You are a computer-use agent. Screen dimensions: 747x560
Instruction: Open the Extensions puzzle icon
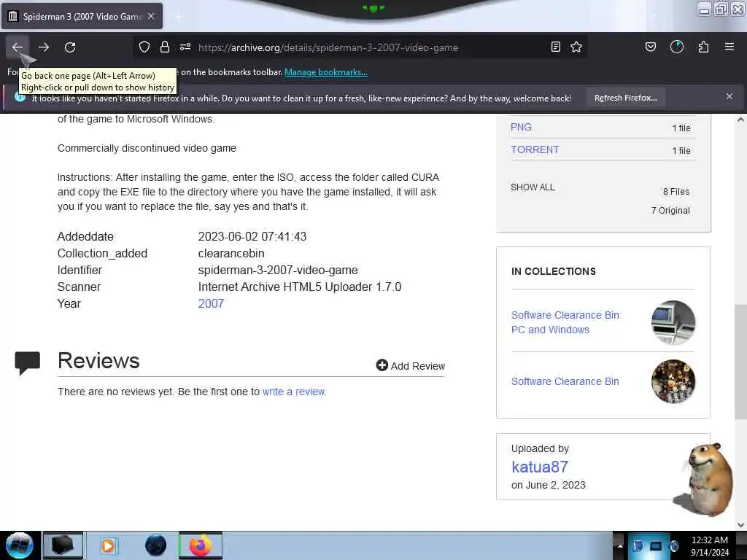(x=703, y=47)
